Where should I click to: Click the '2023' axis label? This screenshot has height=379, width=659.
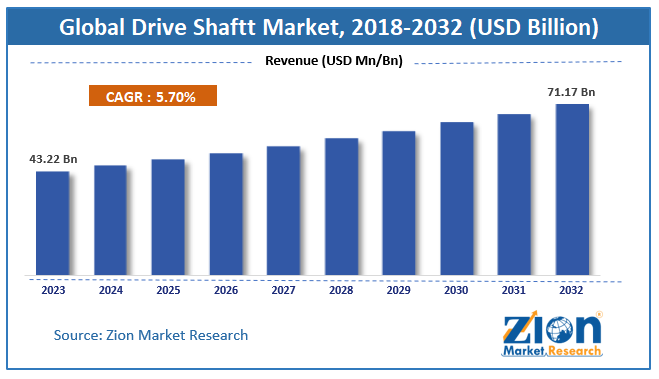[x=53, y=290]
